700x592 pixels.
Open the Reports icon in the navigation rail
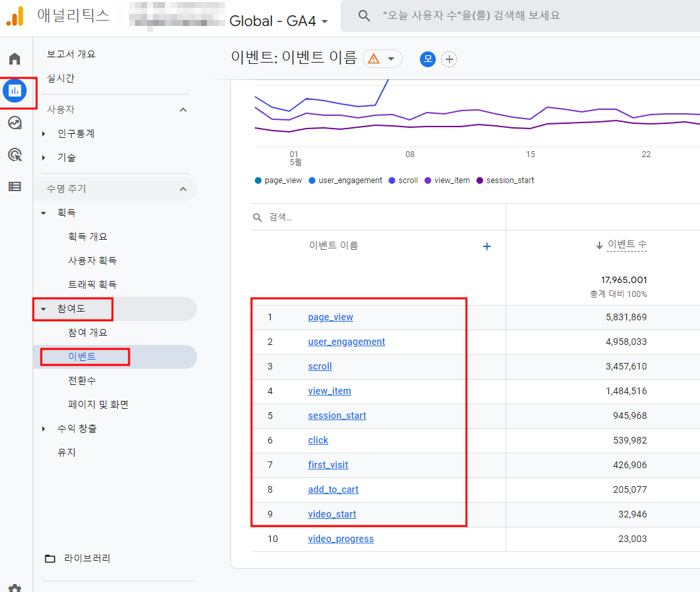pos(15,92)
